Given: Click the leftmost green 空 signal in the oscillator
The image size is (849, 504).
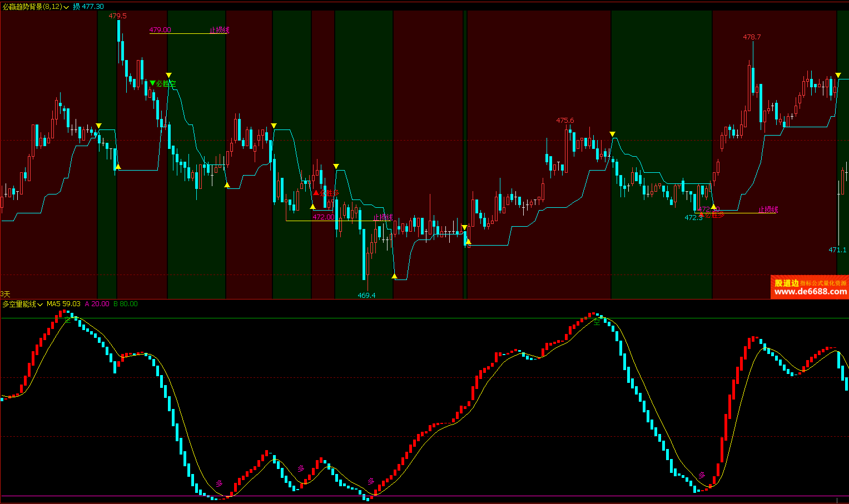Looking at the screenshot, I should pos(68,320).
